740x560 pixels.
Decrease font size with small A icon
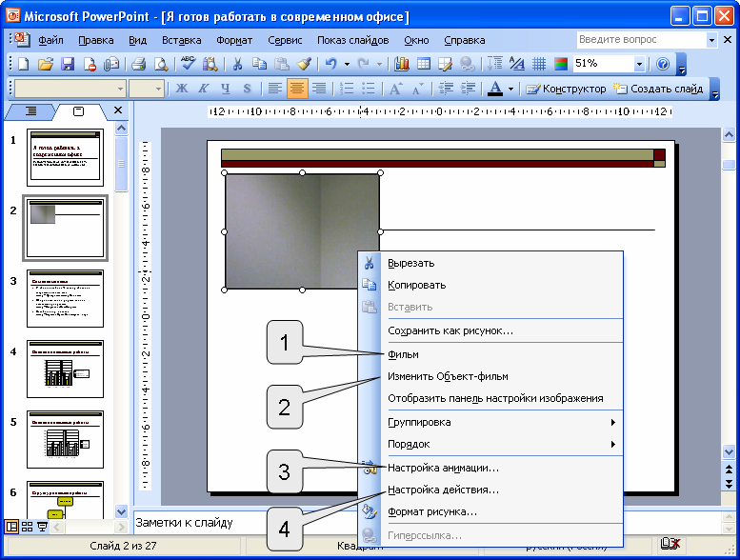tap(418, 89)
